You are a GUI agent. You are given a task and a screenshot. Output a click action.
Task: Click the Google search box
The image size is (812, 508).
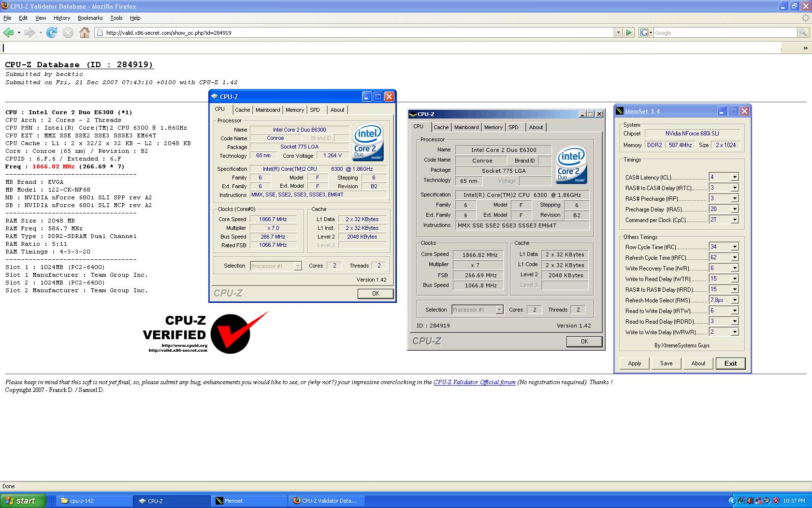point(725,32)
